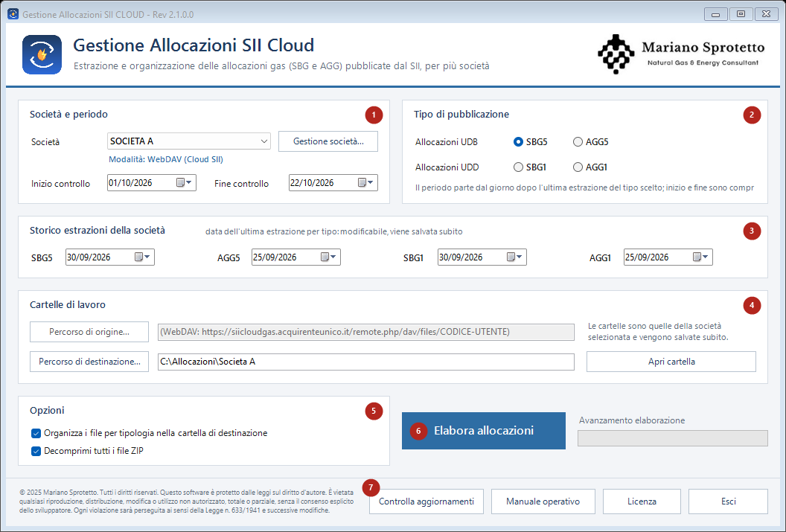Open Gestione società dialog
The width and height of the screenshot is (786, 532).
[328, 141]
